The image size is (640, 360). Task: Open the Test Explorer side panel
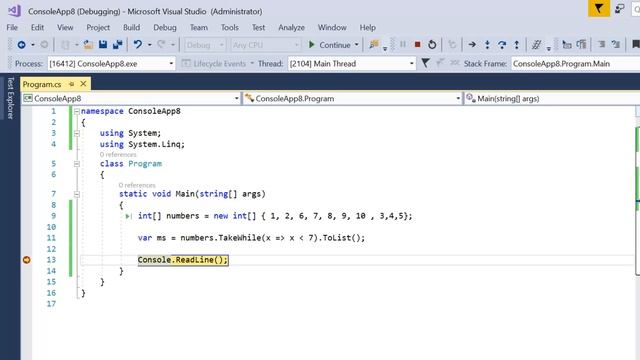pos(10,98)
